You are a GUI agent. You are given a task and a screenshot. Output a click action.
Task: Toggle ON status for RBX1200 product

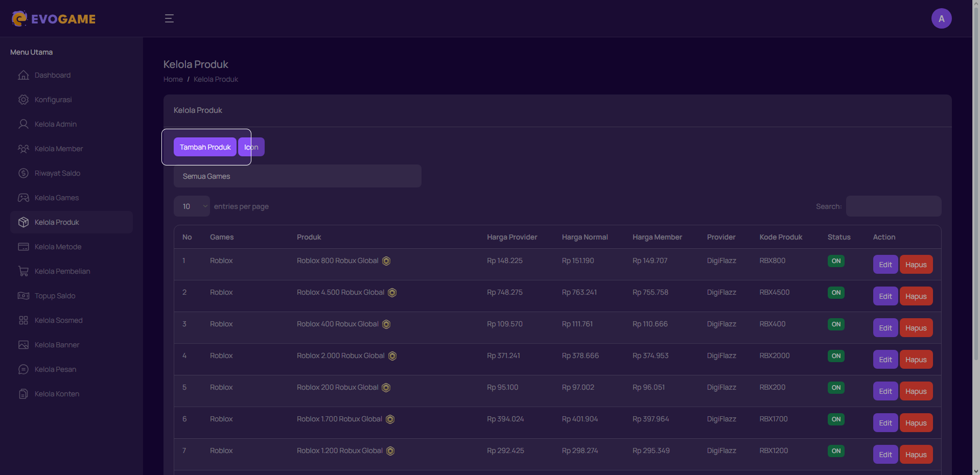(x=836, y=451)
